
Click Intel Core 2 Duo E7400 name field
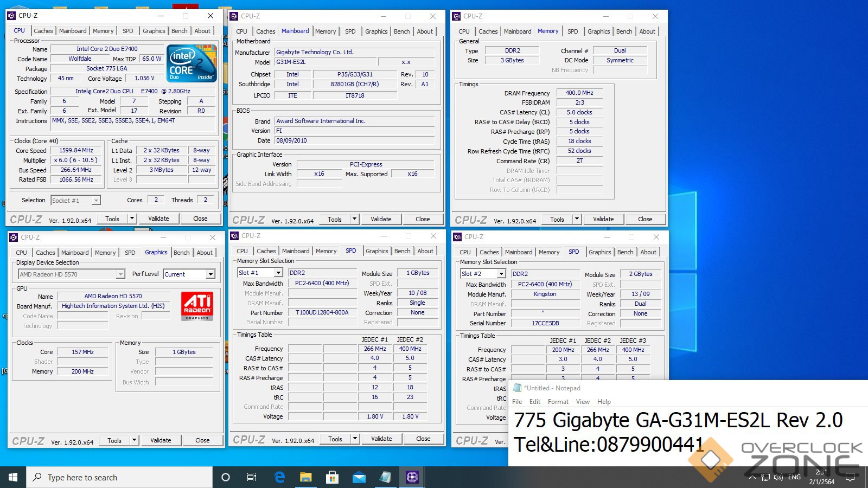pyautogui.click(x=107, y=49)
